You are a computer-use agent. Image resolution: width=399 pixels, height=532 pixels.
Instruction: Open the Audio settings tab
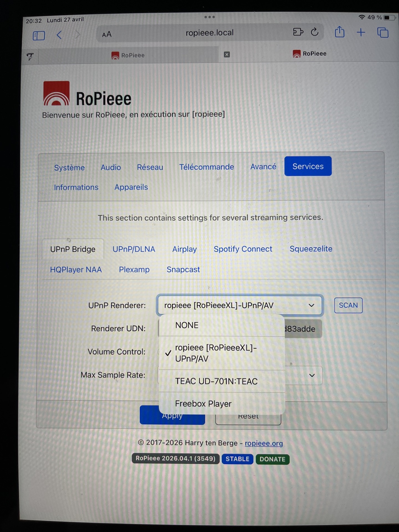point(111,167)
